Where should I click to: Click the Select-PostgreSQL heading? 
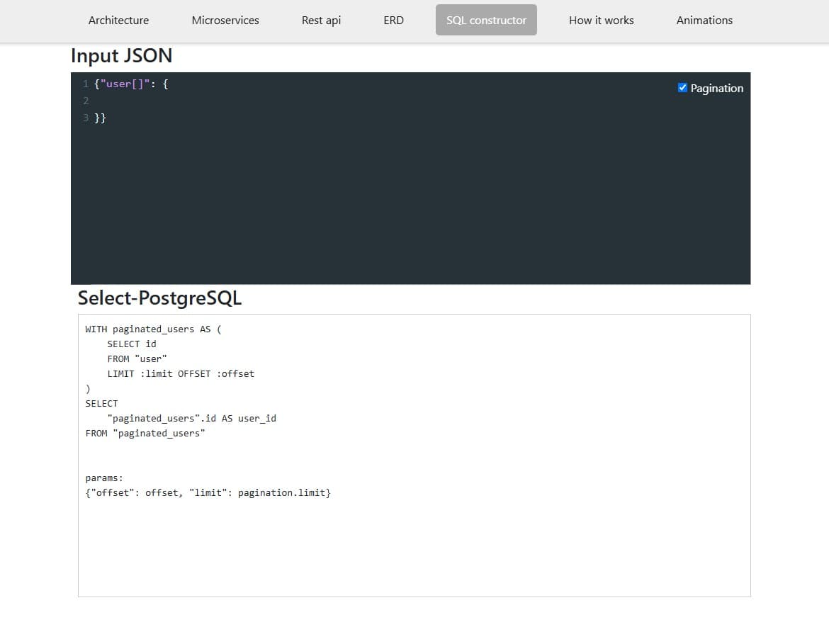click(159, 298)
